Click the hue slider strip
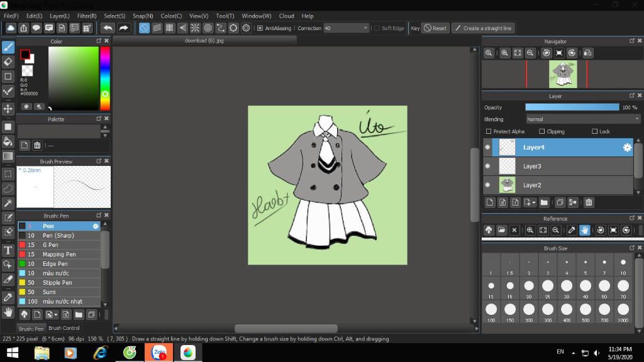Screen dimensions: 644x362 pos(105,78)
